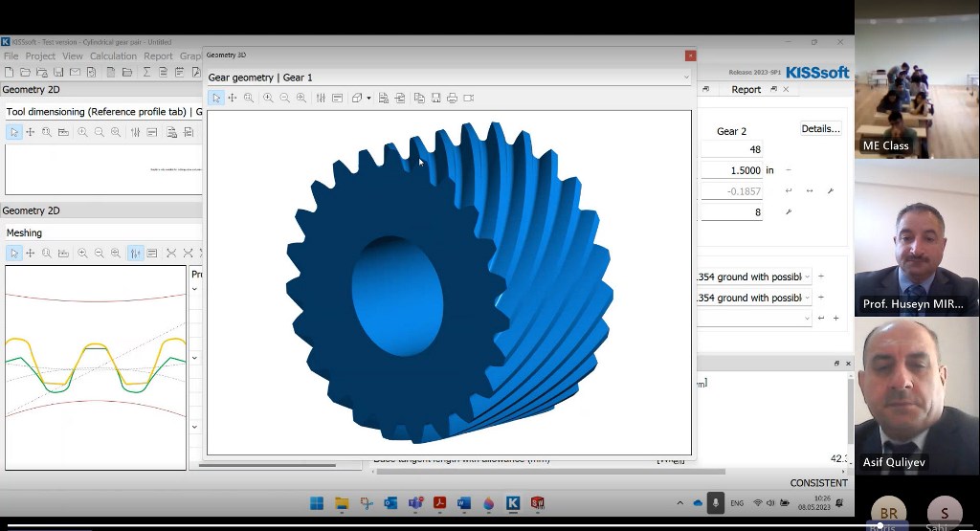Click the camera record icon in Geometry 3D
980x531 pixels.
point(469,98)
